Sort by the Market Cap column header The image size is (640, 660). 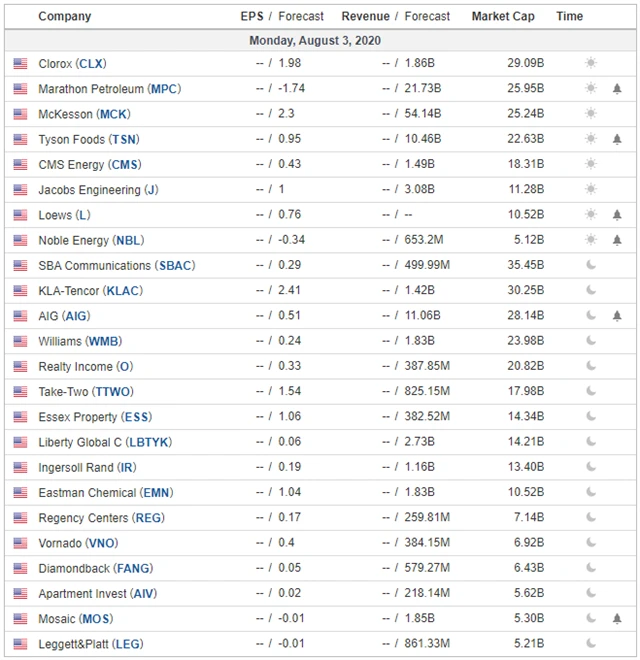click(503, 16)
